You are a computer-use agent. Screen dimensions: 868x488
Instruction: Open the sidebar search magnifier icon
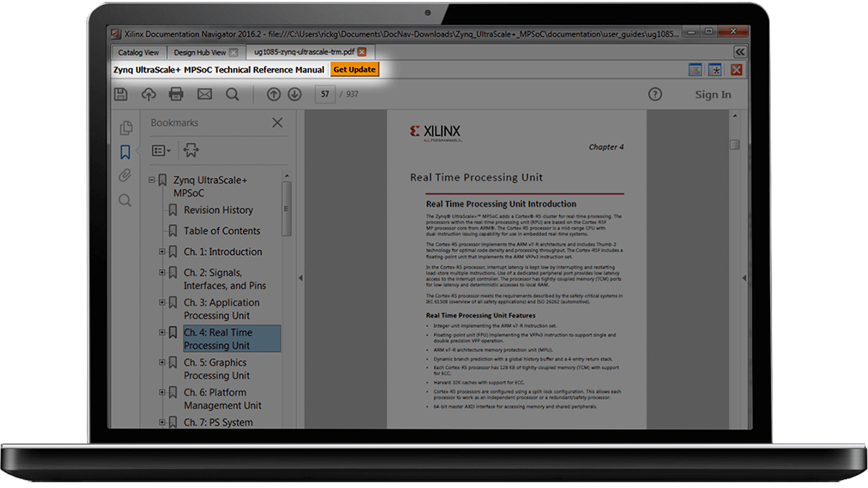pyautogui.click(x=125, y=200)
